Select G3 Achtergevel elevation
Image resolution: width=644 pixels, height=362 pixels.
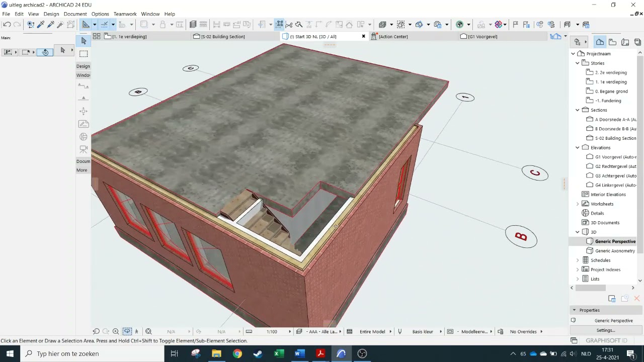point(616,175)
